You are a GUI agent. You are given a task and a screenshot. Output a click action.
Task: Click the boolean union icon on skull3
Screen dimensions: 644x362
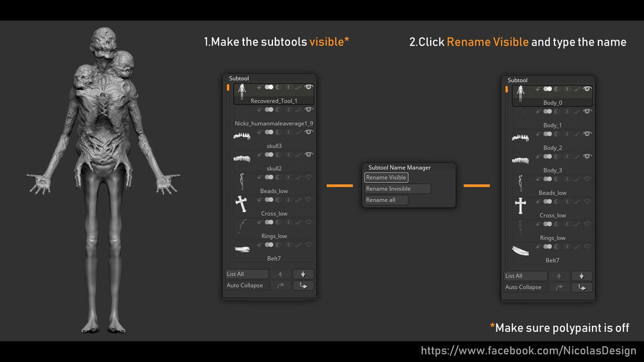(269, 132)
